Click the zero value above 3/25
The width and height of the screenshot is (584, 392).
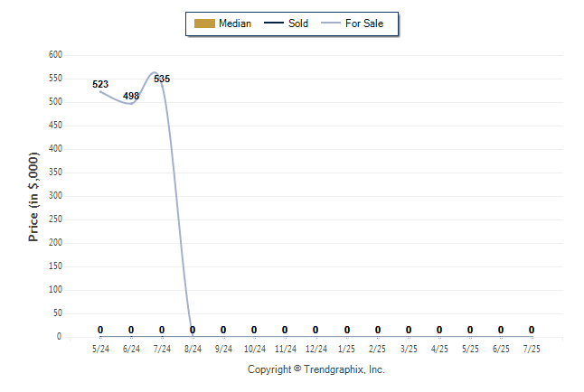point(409,330)
